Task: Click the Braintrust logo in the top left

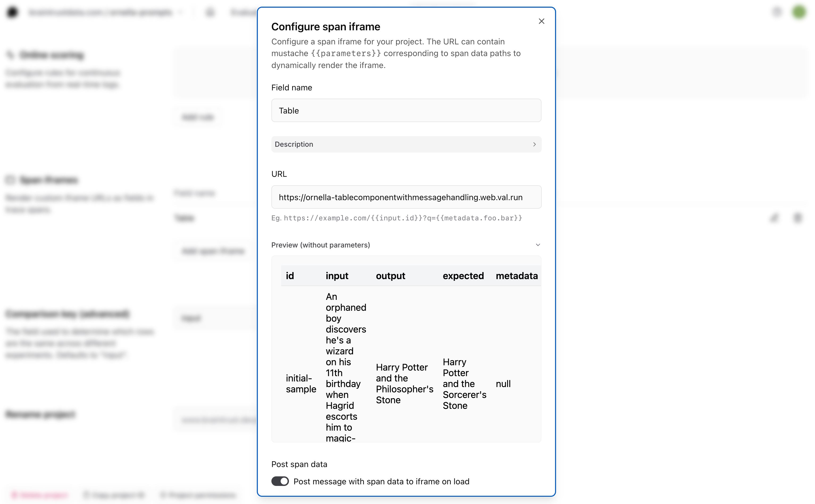Action: coord(12,12)
